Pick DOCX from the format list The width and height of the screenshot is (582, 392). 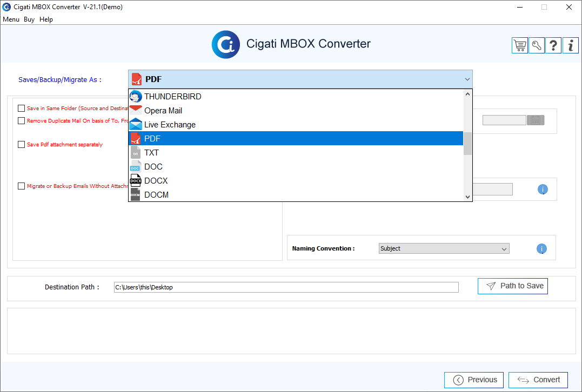point(296,180)
